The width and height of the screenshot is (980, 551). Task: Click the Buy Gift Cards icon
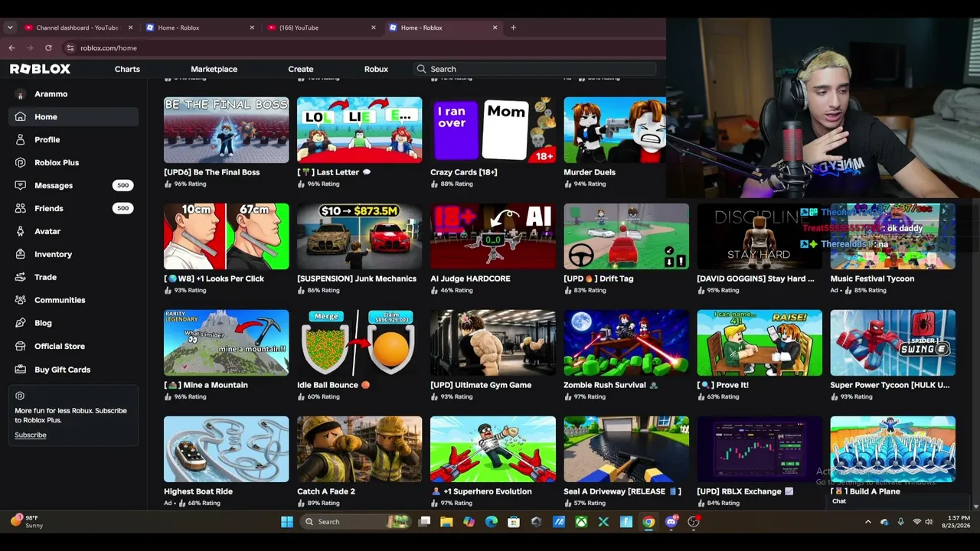tap(20, 370)
